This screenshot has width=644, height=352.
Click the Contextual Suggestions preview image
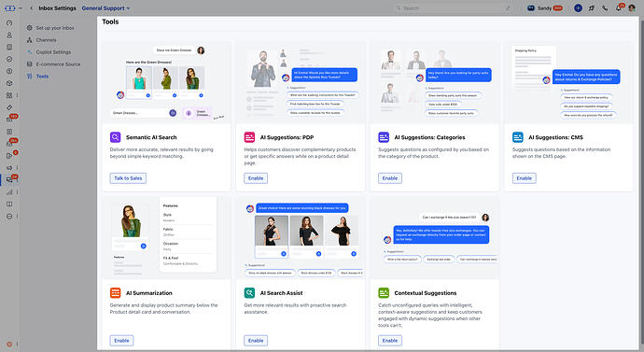pyautogui.click(x=435, y=238)
